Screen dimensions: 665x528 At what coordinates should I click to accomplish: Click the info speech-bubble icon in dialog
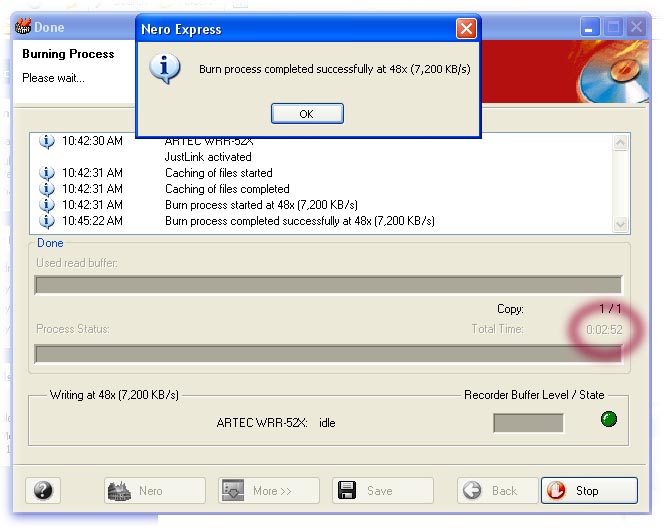tap(165, 68)
